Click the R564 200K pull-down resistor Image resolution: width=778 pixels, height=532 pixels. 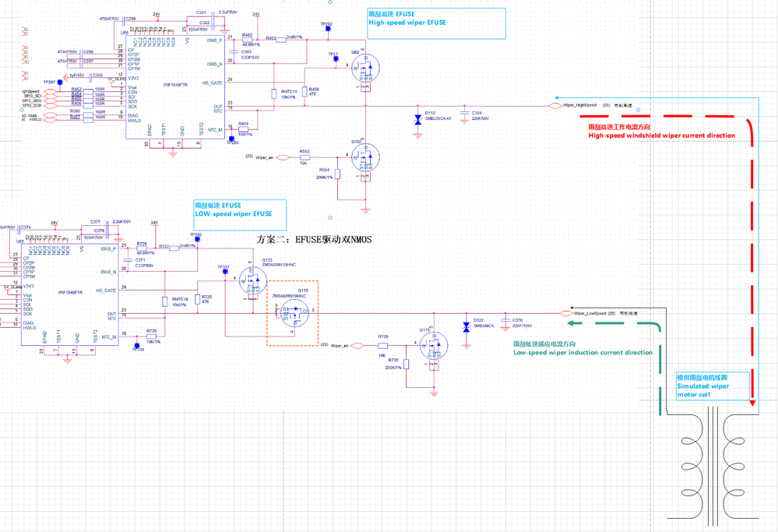[337, 174]
